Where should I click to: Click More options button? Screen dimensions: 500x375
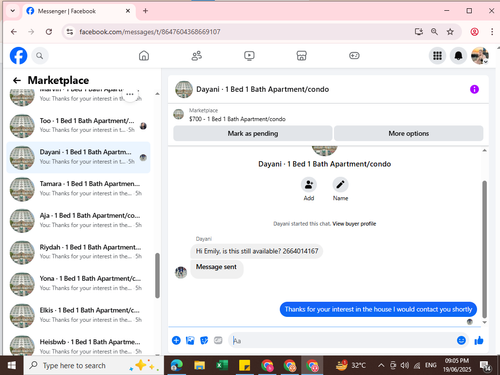click(x=409, y=133)
